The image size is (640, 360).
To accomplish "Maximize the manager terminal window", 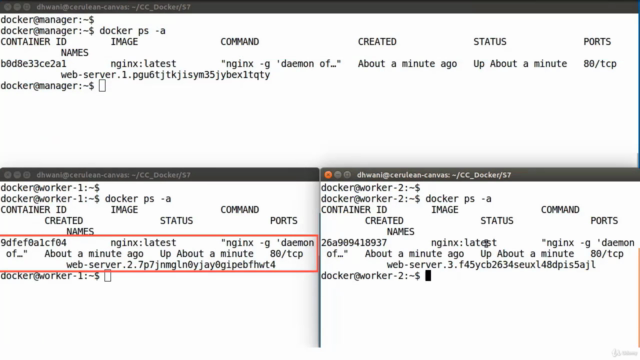I will (x=27, y=7).
